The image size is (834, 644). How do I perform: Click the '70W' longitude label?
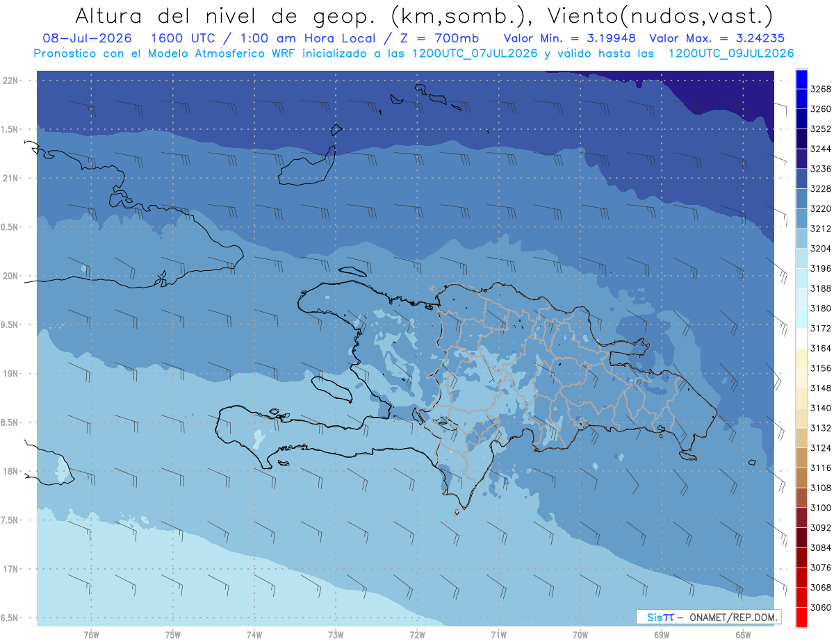580,635
